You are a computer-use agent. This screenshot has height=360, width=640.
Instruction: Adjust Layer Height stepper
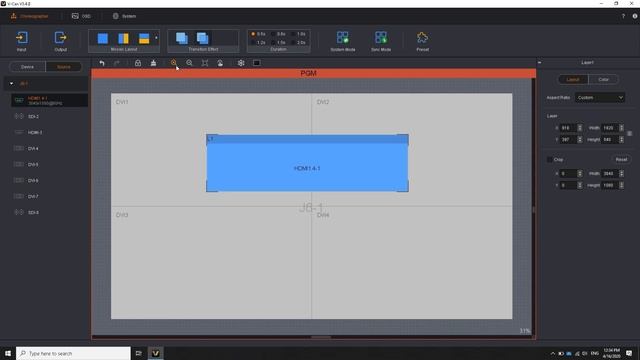(622, 140)
